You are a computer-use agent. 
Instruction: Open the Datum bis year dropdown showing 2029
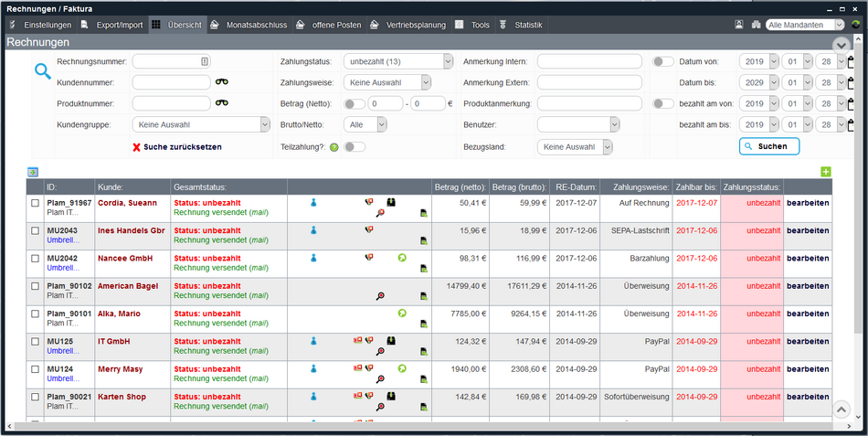(759, 82)
